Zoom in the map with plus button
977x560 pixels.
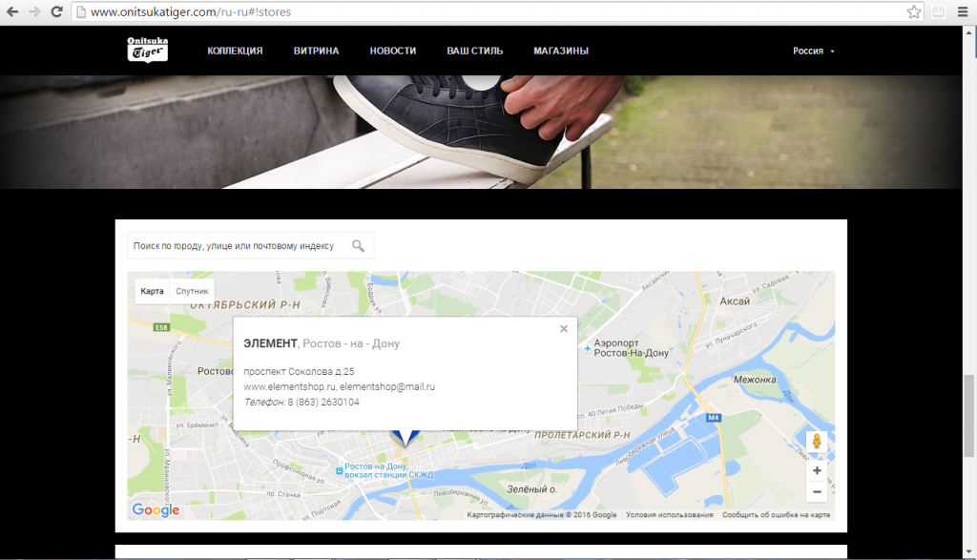pyautogui.click(x=817, y=470)
